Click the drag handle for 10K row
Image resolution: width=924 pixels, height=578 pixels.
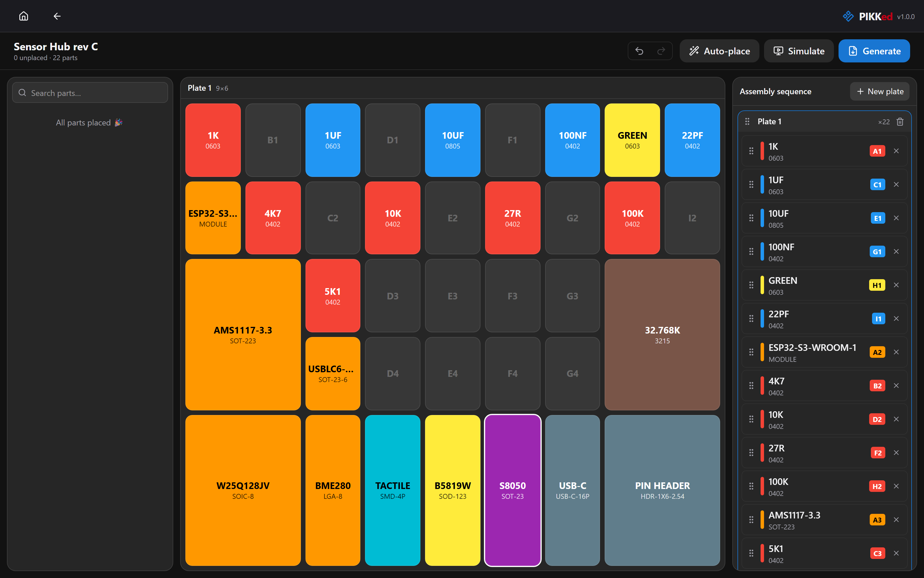point(751,419)
